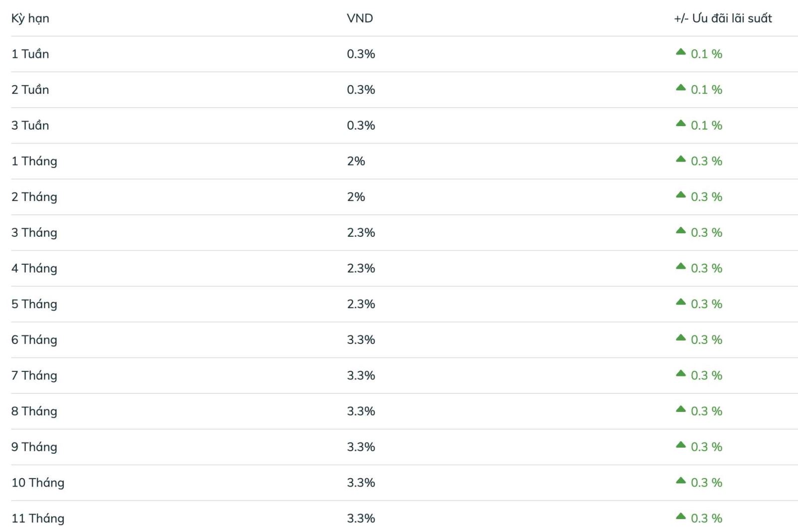Screen dimensions: 798x532
Task: Click green up arrow in 1 Tháng row
Action: [x=680, y=159]
